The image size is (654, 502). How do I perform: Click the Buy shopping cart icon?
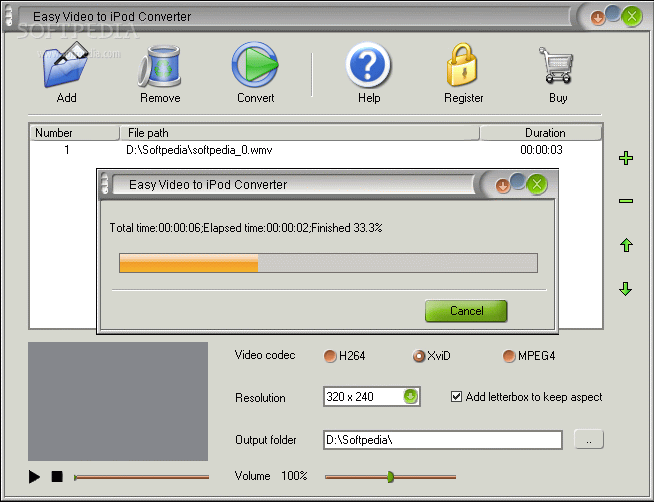(x=556, y=65)
